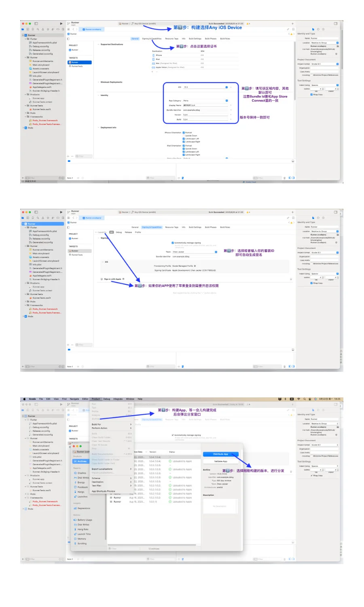This screenshot has width=364, height=607.
Task: Toggle iPhone Orientation Upside Down checkbox
Action: (x=184, y=136)
